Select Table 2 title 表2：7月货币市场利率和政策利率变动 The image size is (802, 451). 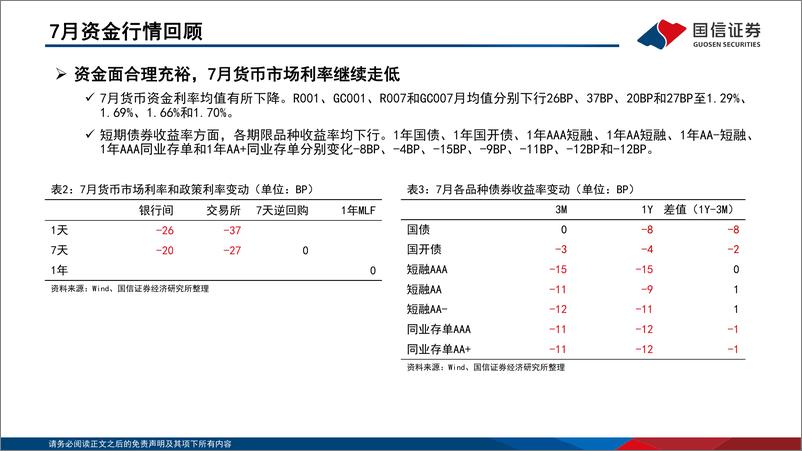182,189
